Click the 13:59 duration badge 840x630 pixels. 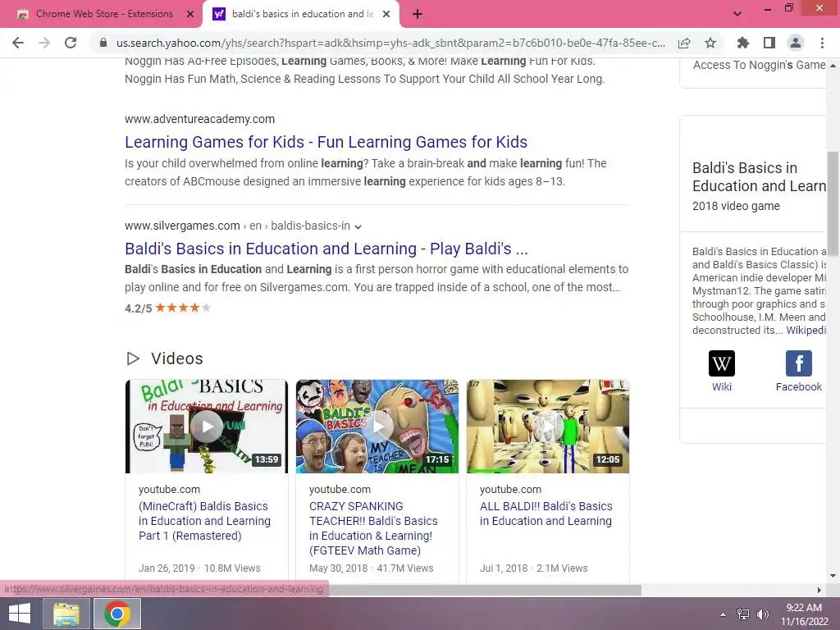[267, 459]
